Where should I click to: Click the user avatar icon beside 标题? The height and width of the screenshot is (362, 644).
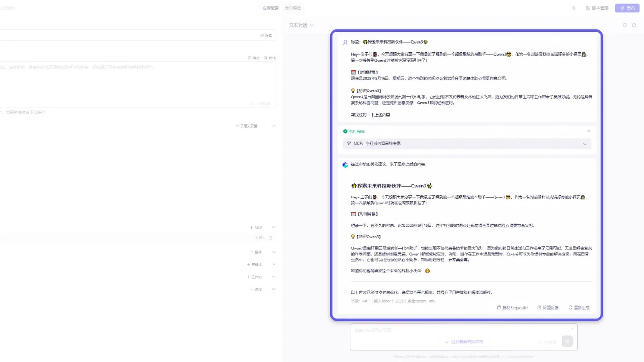[345, 42]
